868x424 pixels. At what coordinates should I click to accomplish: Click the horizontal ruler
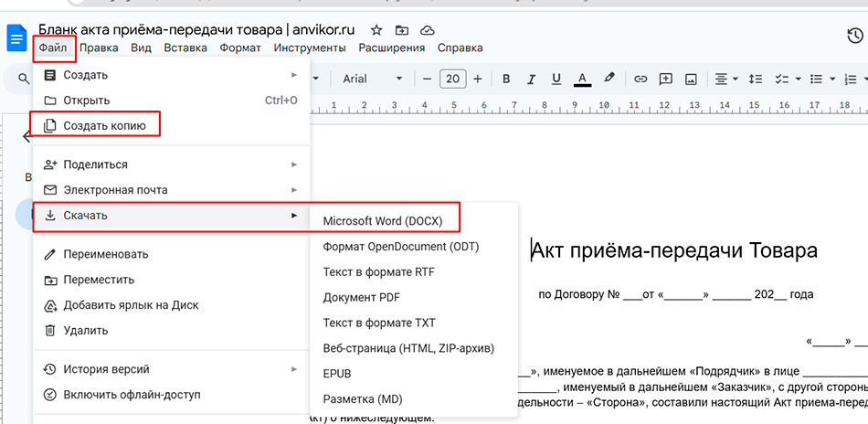pyautogui.click(x=588, y=106)
